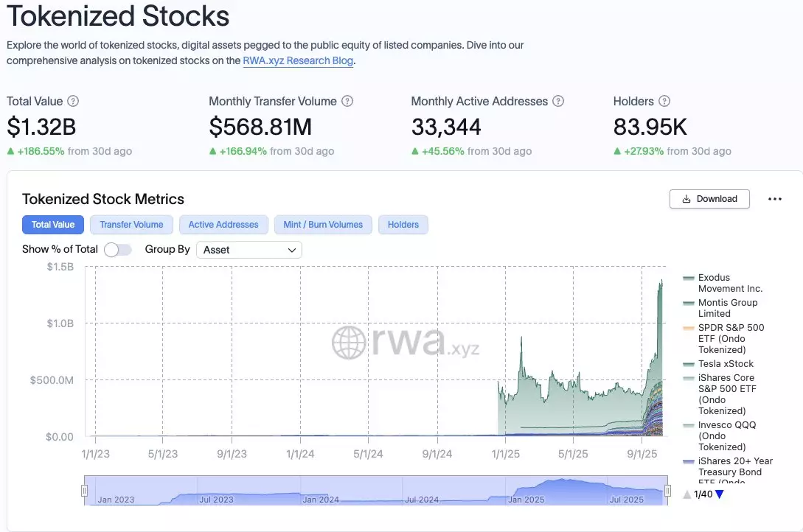Open the RWA.xyz Research Blog link

click(x=298, y=61)
